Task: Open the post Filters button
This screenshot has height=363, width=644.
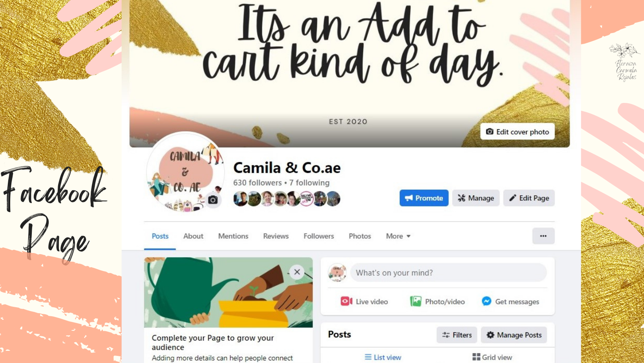Action: pos(457,335)
